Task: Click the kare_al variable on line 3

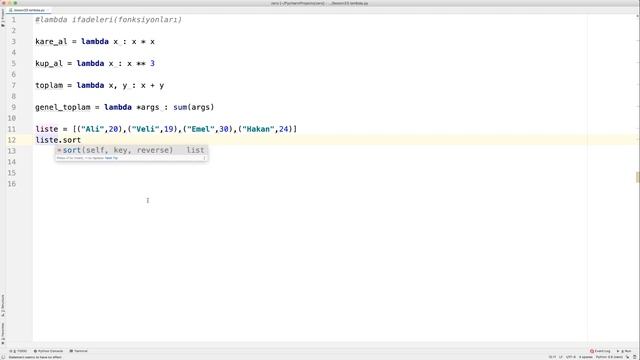Action: 51,41
